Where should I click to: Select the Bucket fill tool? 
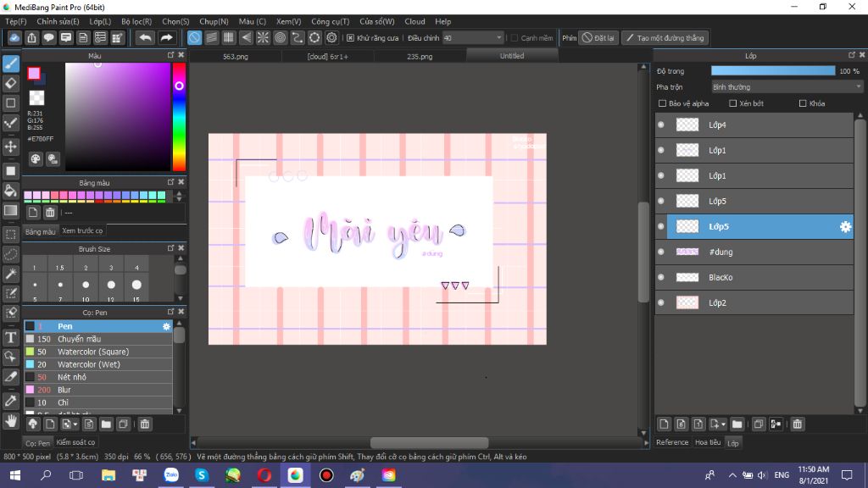11,190
